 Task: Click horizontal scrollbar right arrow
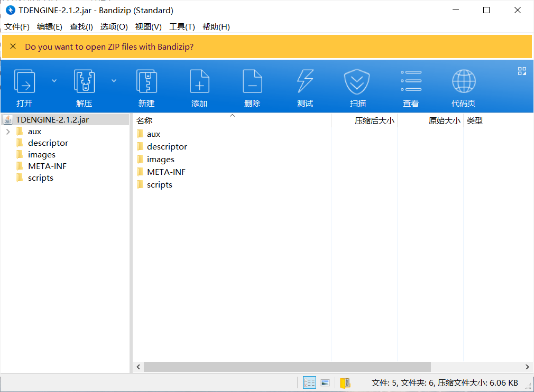(x=527, y=367)
